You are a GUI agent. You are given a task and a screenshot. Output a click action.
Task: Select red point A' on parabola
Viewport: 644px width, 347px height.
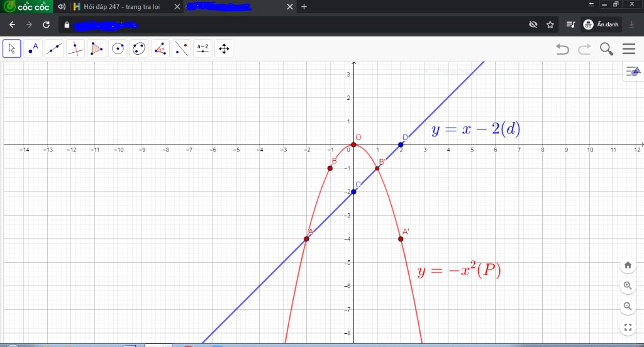401,239
